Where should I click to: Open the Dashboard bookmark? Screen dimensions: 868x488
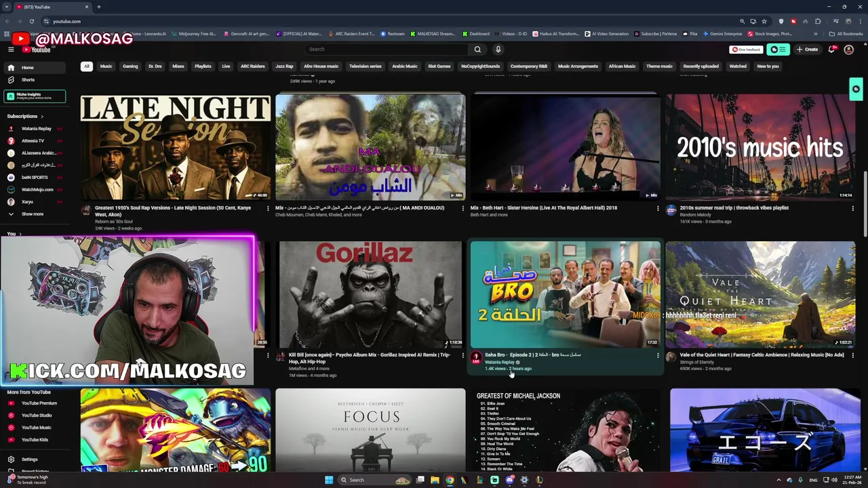click(x=476, y=34)
